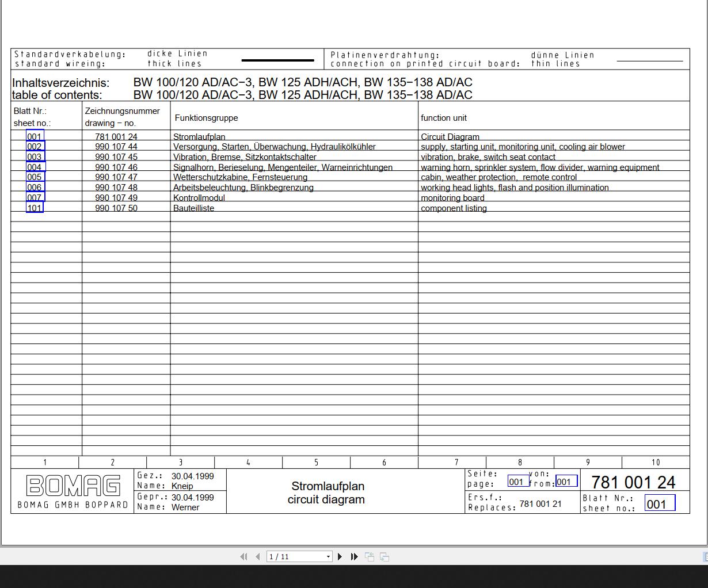This screenshot has width=708, height=588.
Task: Open sheet 004 link for Signalhorn, Berieselung
Action: 35,167
